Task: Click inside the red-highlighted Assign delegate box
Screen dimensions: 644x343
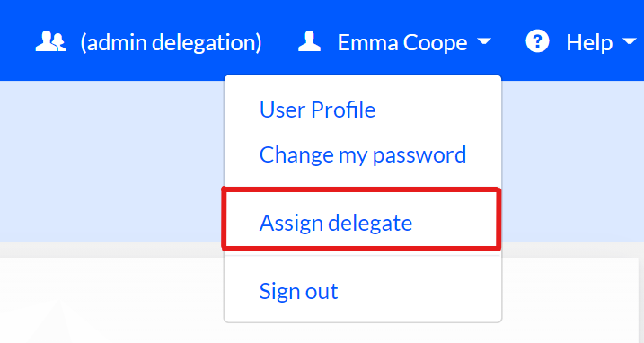Action: click(361, 219)
